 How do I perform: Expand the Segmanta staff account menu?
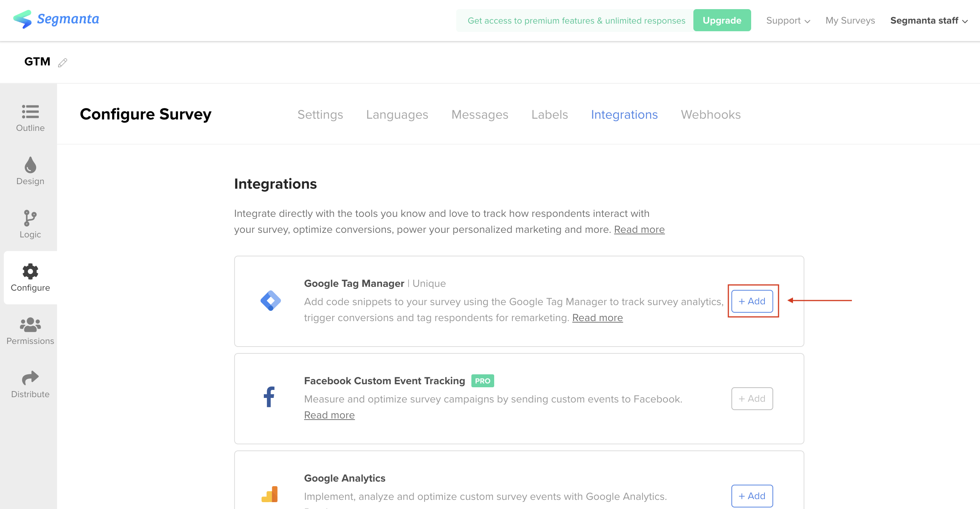[x=929, y=21]
